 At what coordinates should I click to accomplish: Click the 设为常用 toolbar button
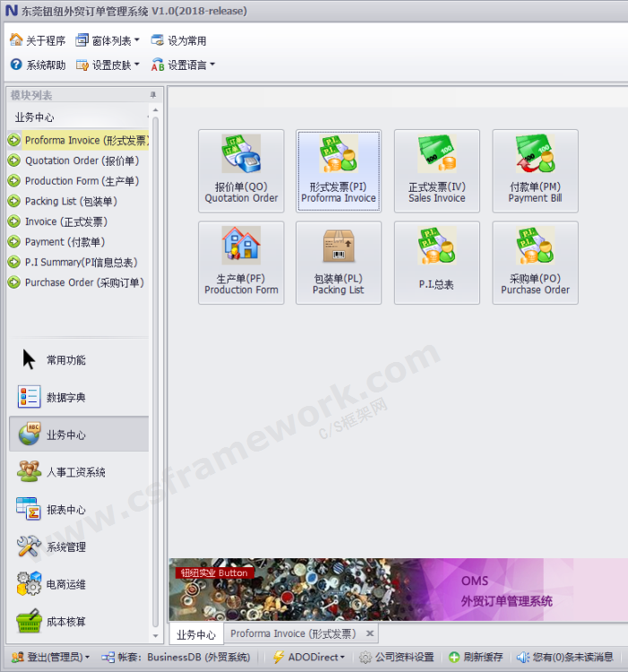point(179,40)
